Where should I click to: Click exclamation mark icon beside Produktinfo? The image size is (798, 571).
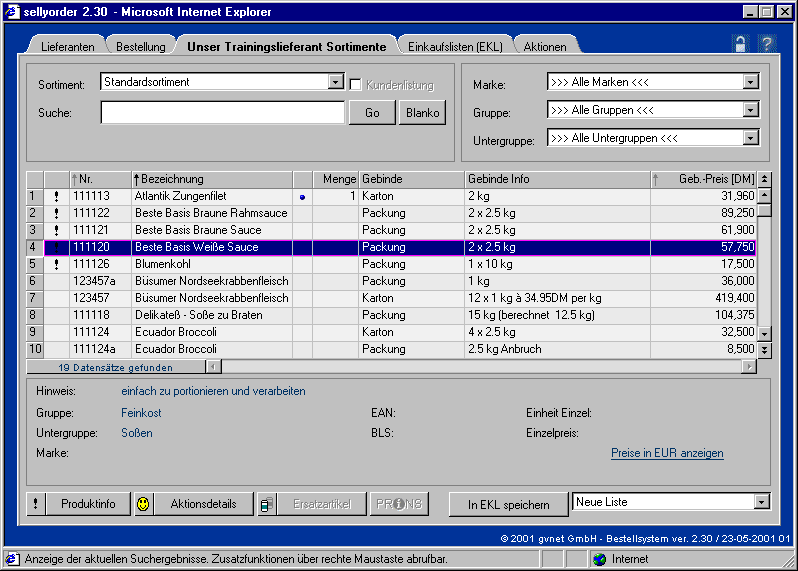pos(36,504)
